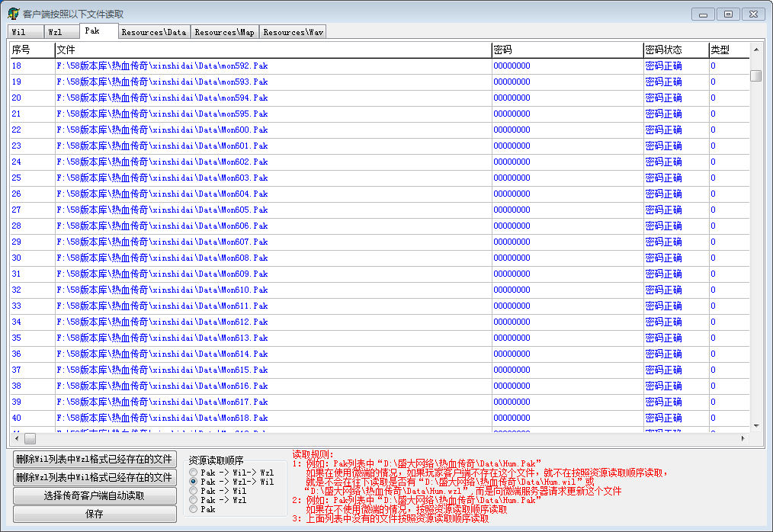
Task: Click the 保存 (Save) button
Action: [x=95, y=514]
